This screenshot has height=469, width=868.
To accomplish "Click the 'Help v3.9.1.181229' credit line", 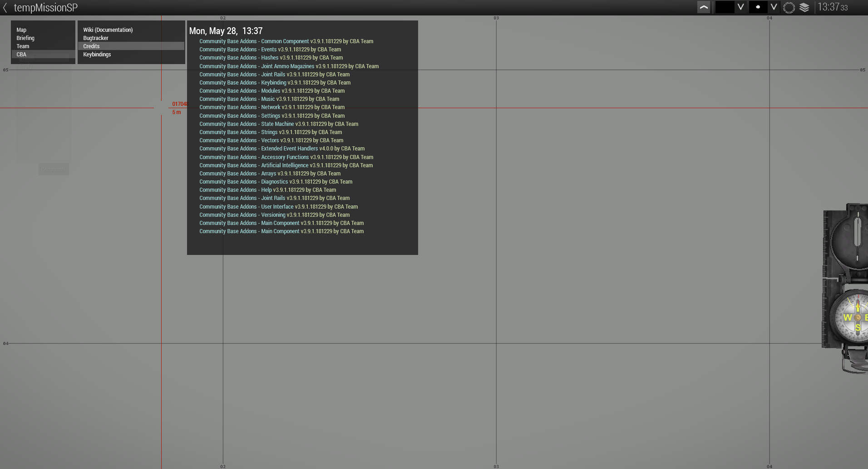I will [268, 190].
